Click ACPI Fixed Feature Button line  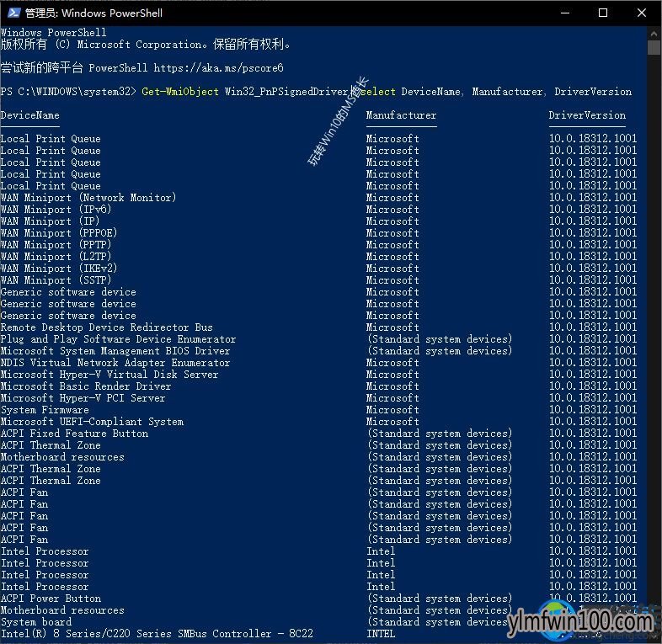coord(74,434)
